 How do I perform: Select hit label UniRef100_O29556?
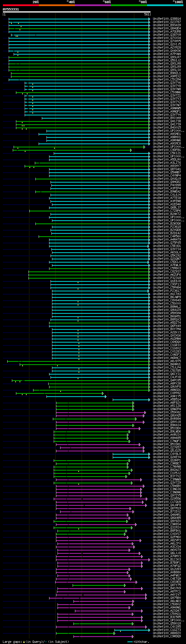(x=167, y=499)
